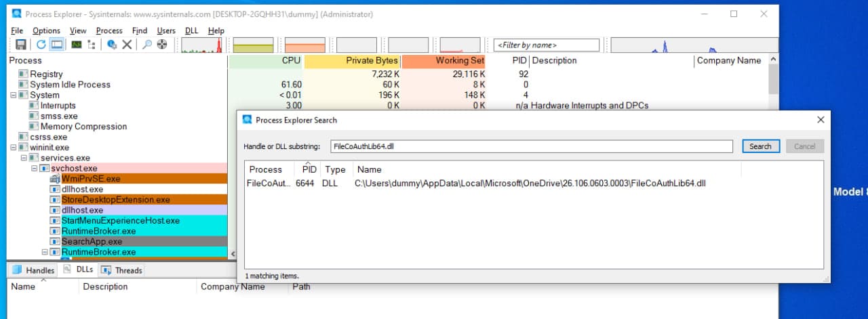Collapse the System process tree node
Image resolution: width=868 pixels, height=319 pixels.
coord(14,95)
